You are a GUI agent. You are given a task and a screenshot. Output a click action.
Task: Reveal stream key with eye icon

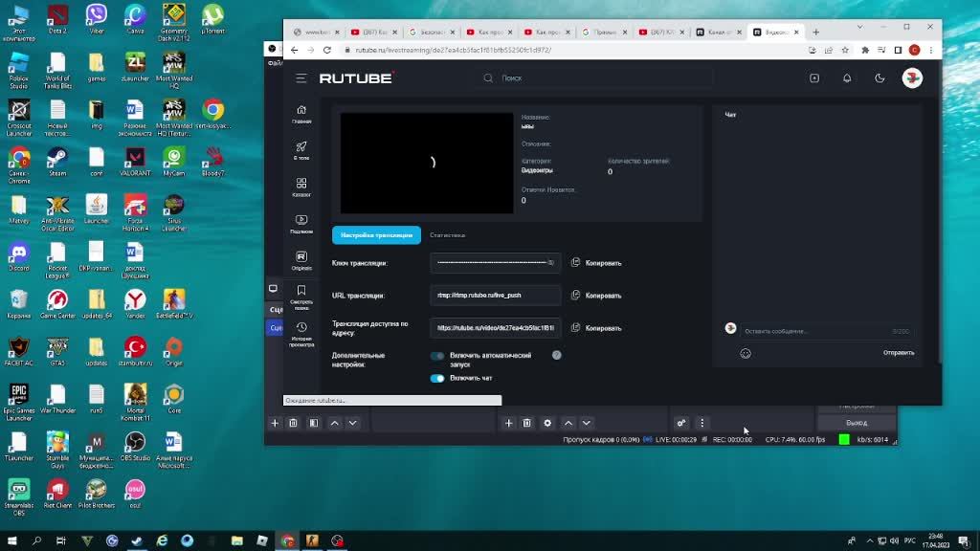click(550, 263)
